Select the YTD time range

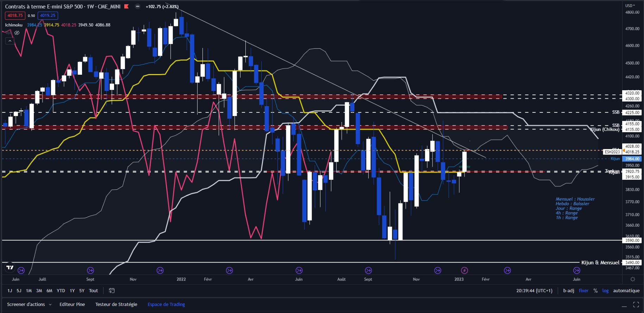pos(61,291)
